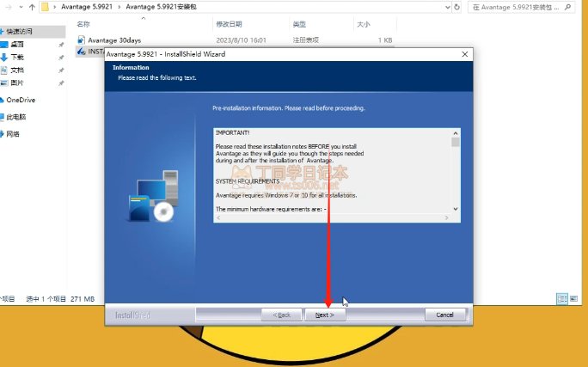588x367 pixels.
Task: Click the breadcrumb chevron after Avantage 5.9921
Action: pos(119,7)
